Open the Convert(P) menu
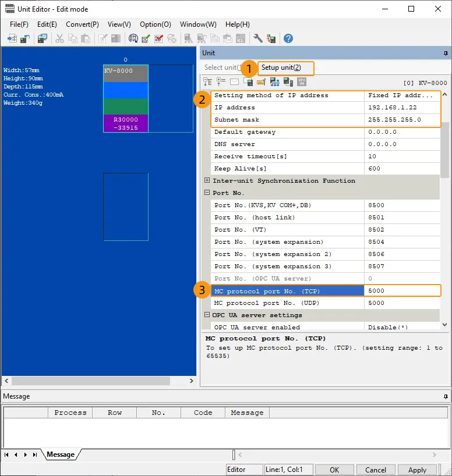This screenshot has height=476, width=452. (x=82, y=24)
